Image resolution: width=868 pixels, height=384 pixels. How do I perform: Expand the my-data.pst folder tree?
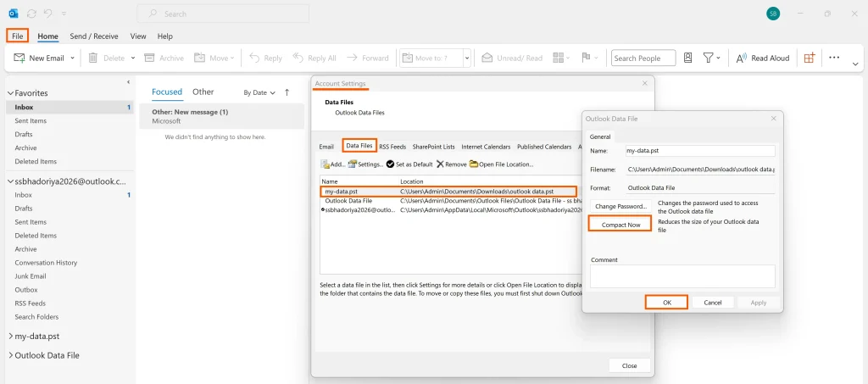click(x=11, y=336)
